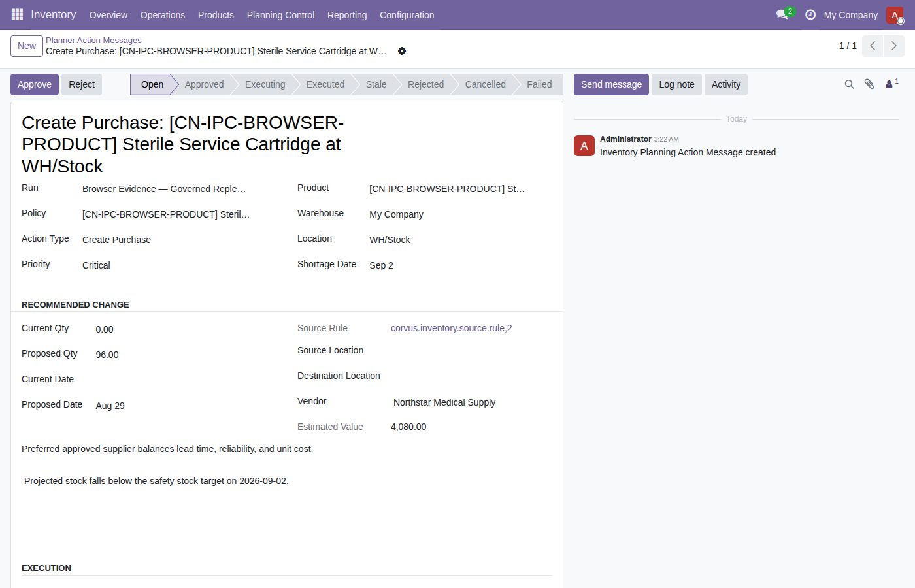
Task: Open the Planning Control menu
Action: click(280, 15)
